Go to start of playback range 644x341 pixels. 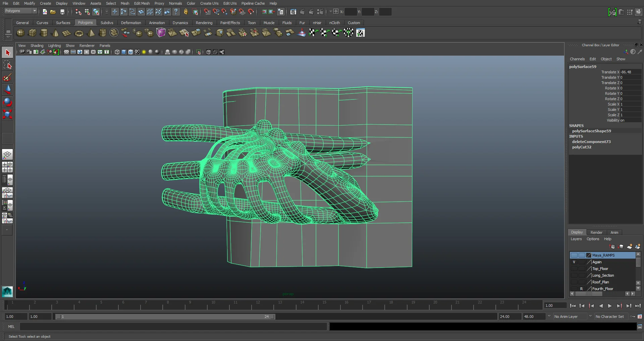point(573,305)
